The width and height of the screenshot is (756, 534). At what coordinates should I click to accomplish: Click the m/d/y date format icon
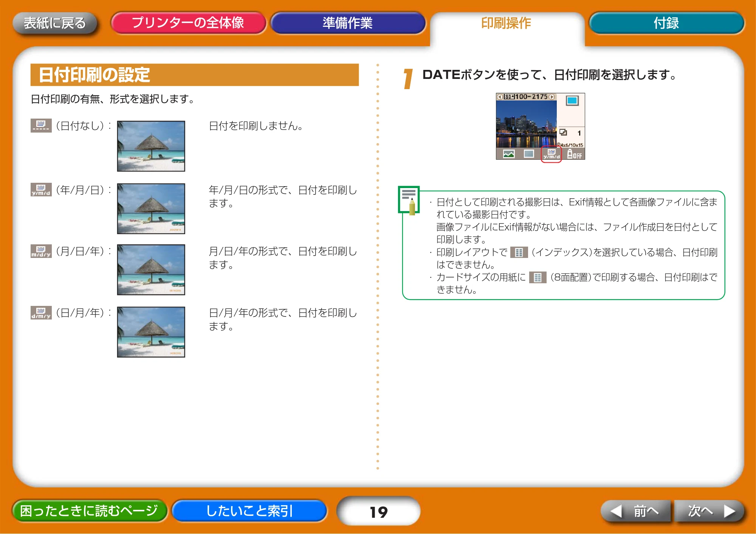click(x=41, y=251)
